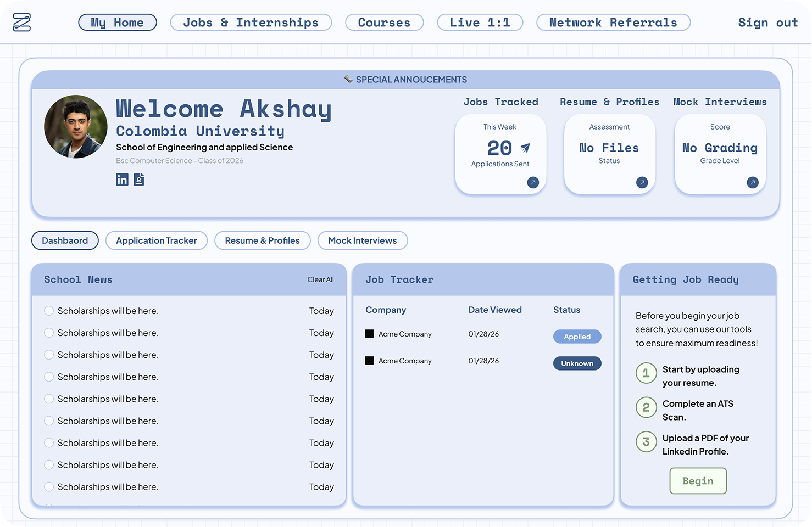Open the Jobs Tracked card arrow icon
Viewport: 812px width, 527px height.
[532, 182]
